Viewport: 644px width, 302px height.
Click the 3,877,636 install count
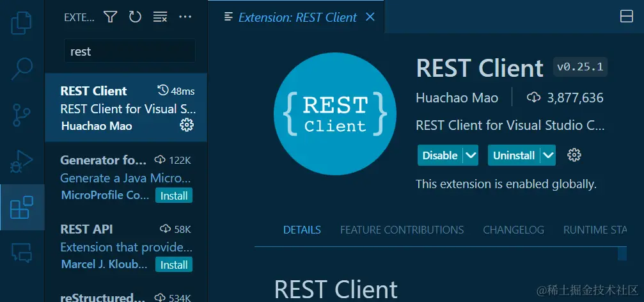(565, 98)
